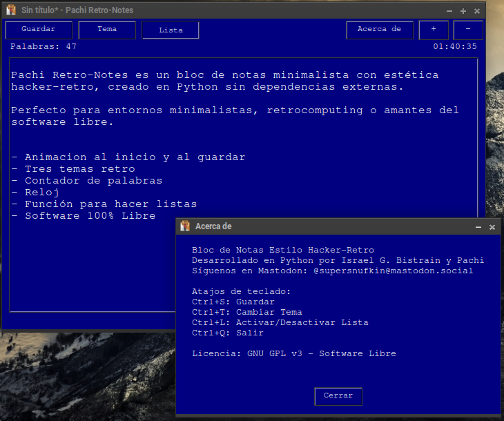504x421 pixels.
Task: Click list item 'Función para hacer listas'
Action: (x=104, y=204)
